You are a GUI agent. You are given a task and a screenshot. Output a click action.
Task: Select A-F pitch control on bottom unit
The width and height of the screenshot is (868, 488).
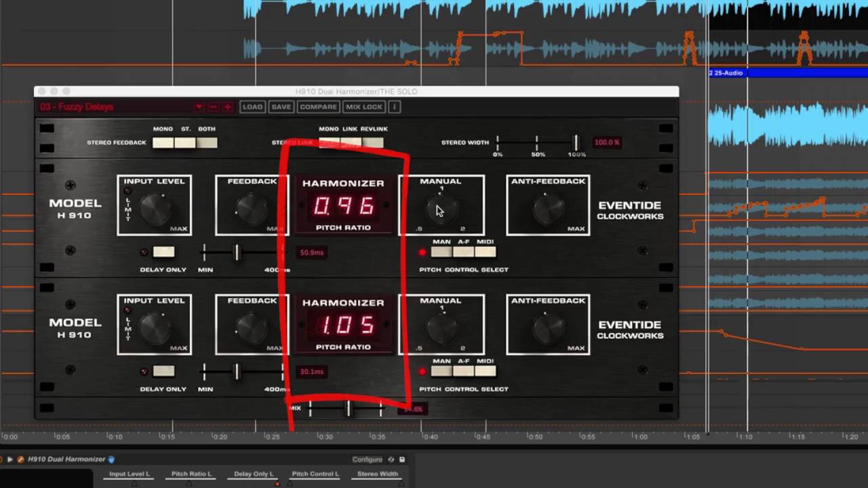[463, 371]
